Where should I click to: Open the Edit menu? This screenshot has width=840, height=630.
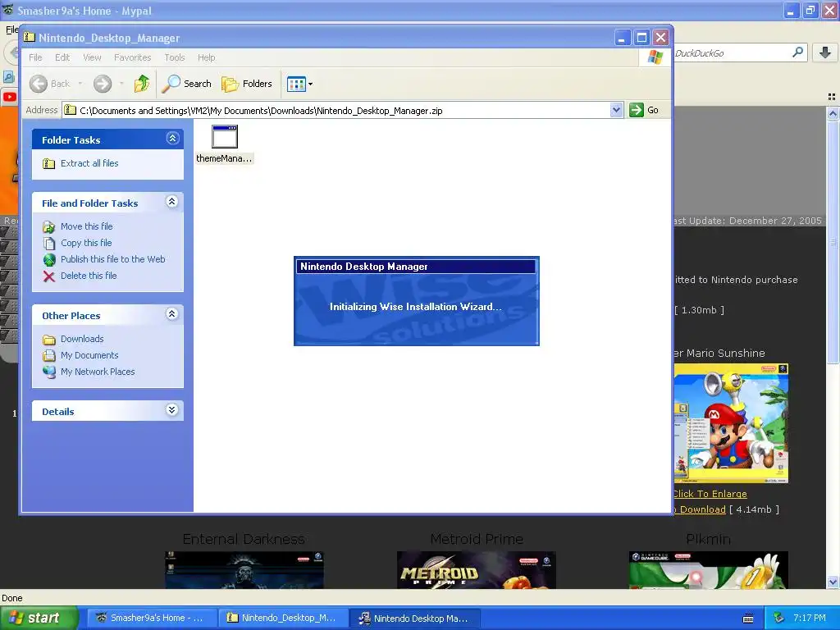coord(62,57)
